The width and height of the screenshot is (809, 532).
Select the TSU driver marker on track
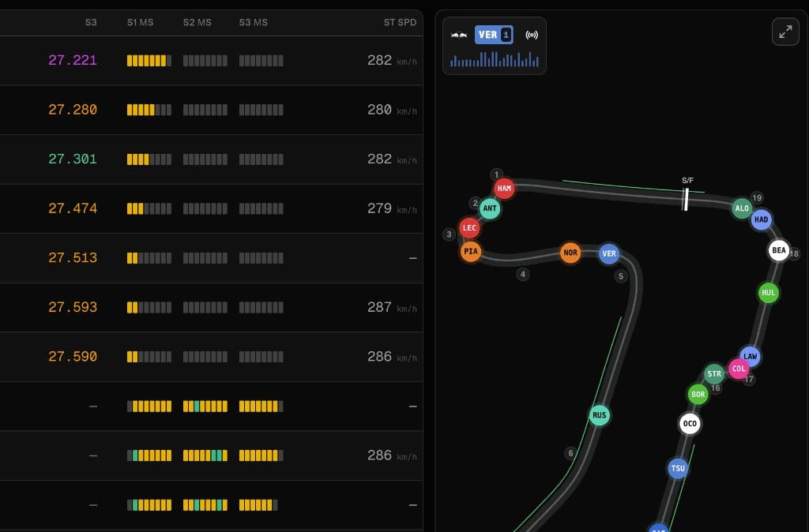tap(678, 468)
